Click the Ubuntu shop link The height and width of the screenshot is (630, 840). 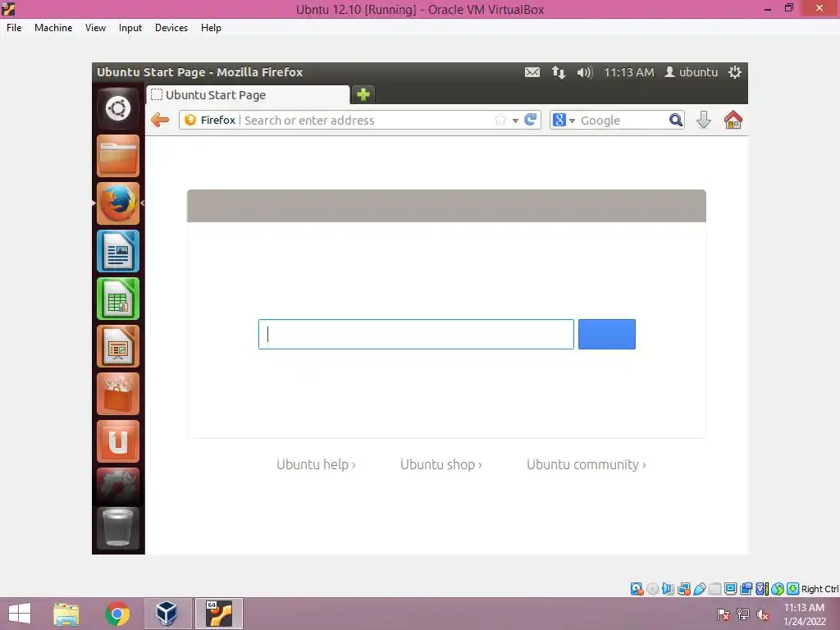(x=441, y=464)
